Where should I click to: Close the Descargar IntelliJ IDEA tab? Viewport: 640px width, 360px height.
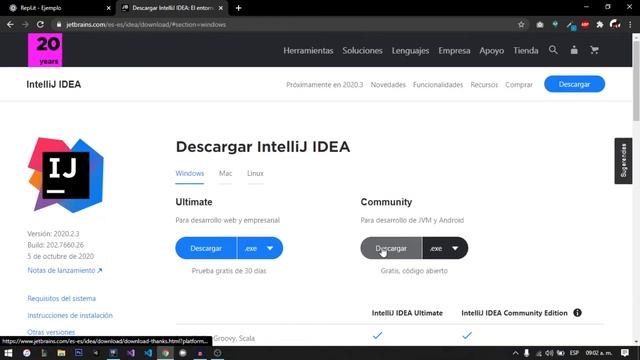tap(221, 8)
